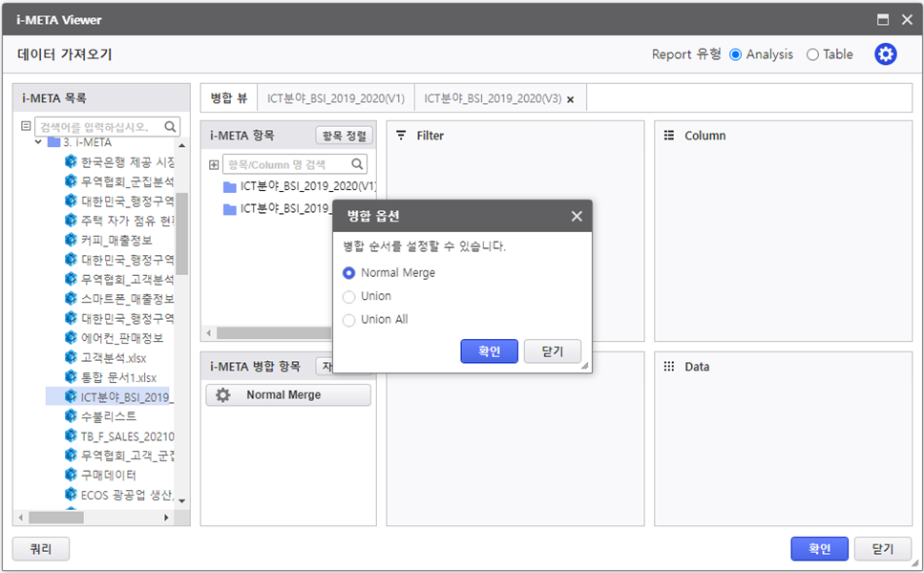Close the ICT분야_BSI_2019_2020(V3) tab

(x=571, y=99)
